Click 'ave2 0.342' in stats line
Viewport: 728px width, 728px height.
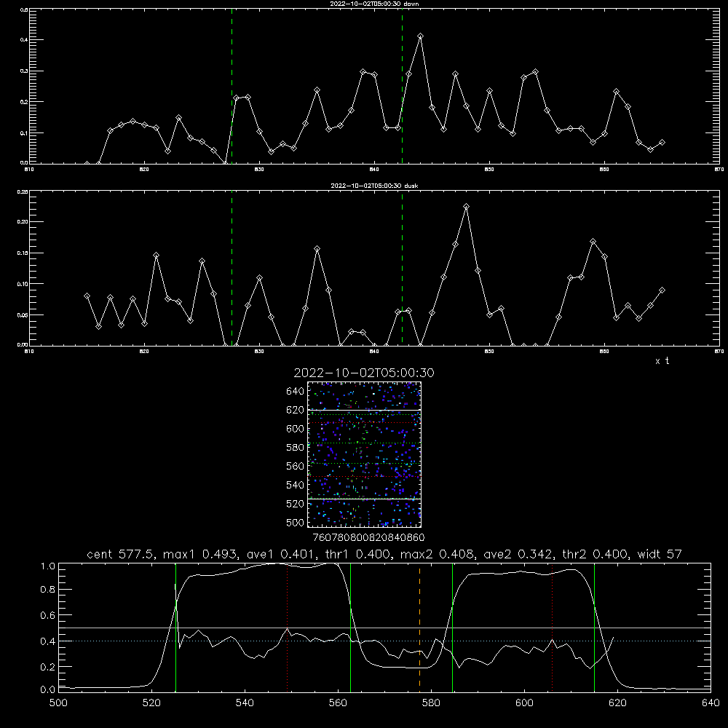point(518,554)
